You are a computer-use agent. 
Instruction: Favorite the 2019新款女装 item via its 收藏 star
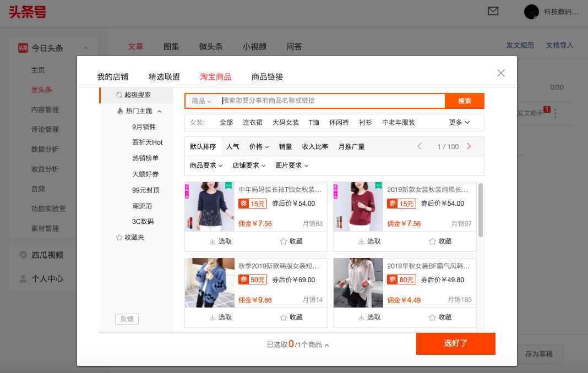point(432,241)
